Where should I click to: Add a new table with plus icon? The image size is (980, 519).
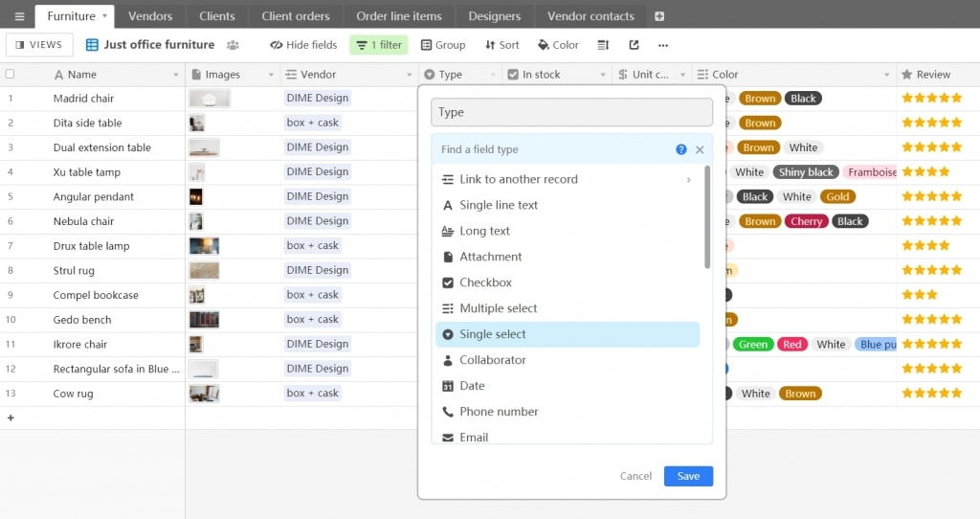(659, 16)
